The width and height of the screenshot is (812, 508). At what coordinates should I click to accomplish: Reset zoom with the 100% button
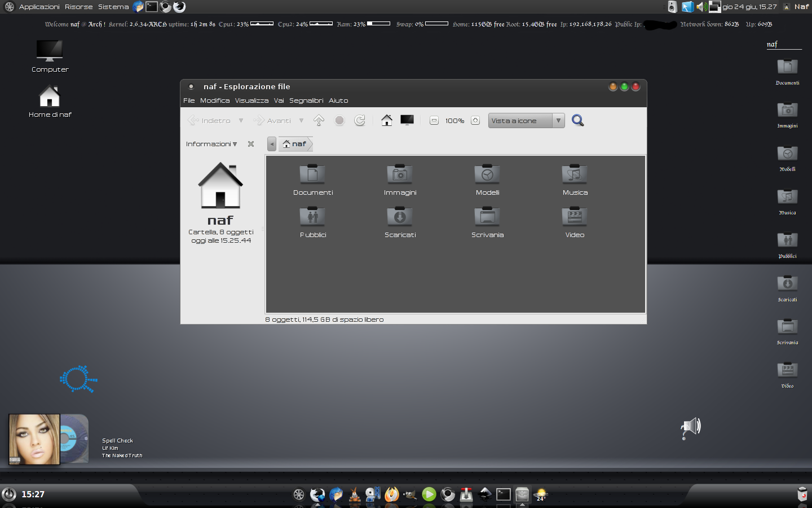(454, 120)
